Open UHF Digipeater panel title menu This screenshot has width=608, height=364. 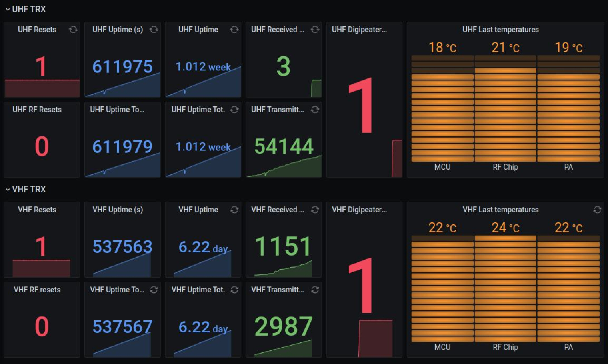click(x=359, y=30)
